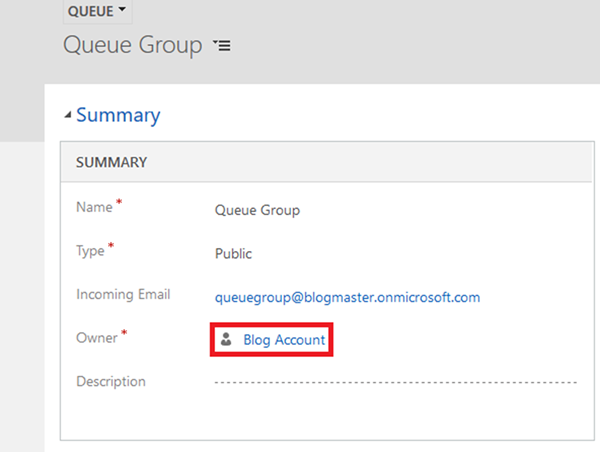Open the Type field showing Public
This screenshot has width=600, height=452.
(x=233, y=254)
